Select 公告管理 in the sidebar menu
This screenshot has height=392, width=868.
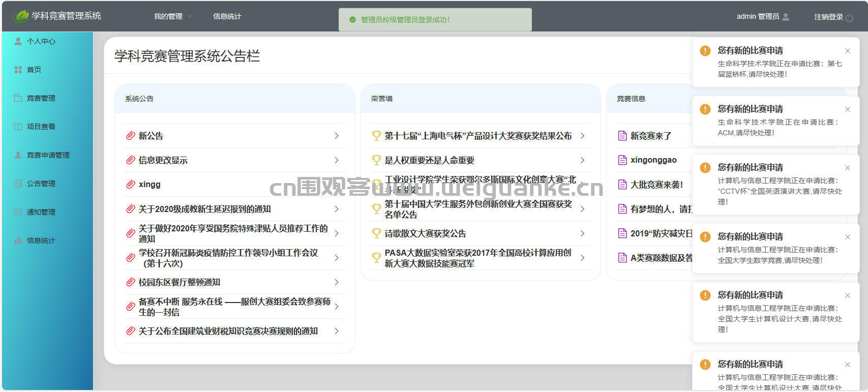point(47,184)
